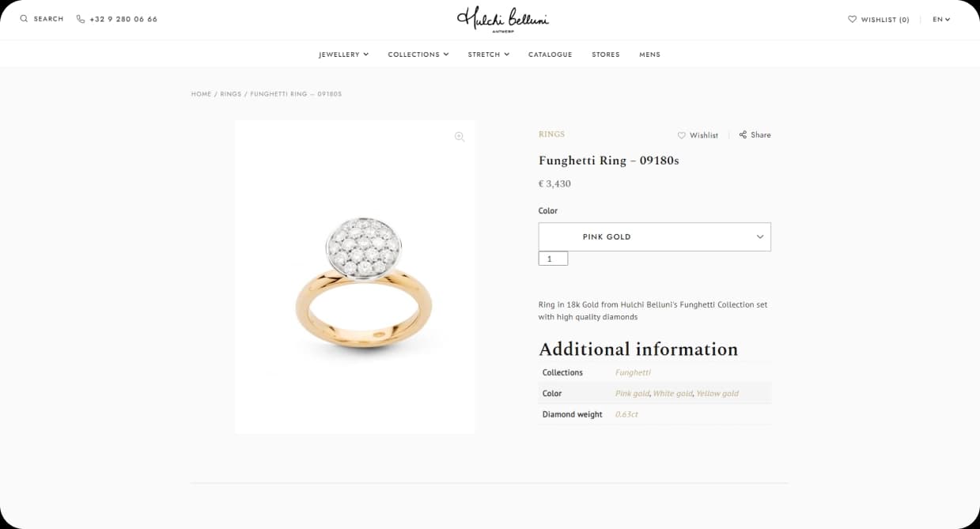Open the Stretch menu
Screen dimensions: 980x529
tap(488, 55)
